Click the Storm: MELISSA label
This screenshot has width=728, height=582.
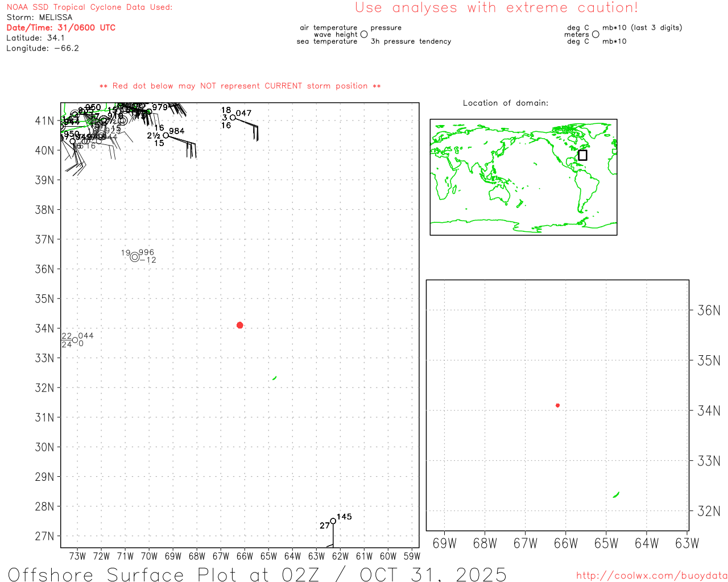[39, 18]
